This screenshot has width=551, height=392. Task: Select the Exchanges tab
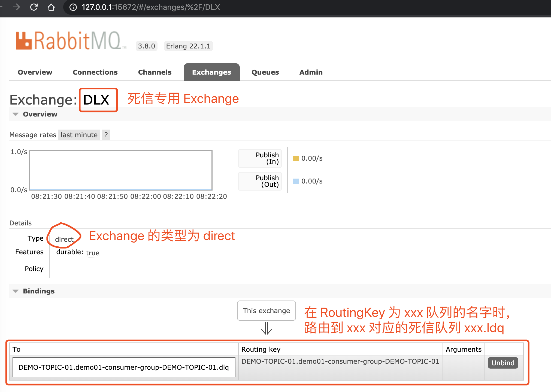point(211,72)
